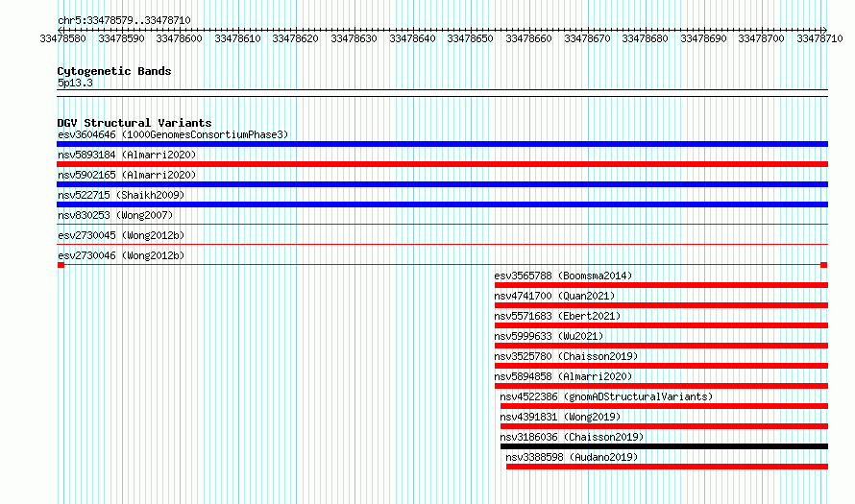
Task: Click the black bar under nsv3186036
Action: coord(664,446)
